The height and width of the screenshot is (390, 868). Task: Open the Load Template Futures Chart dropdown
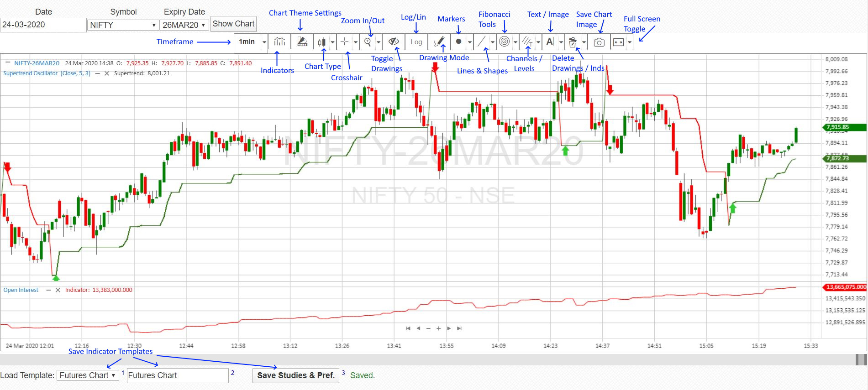(88, 375)
